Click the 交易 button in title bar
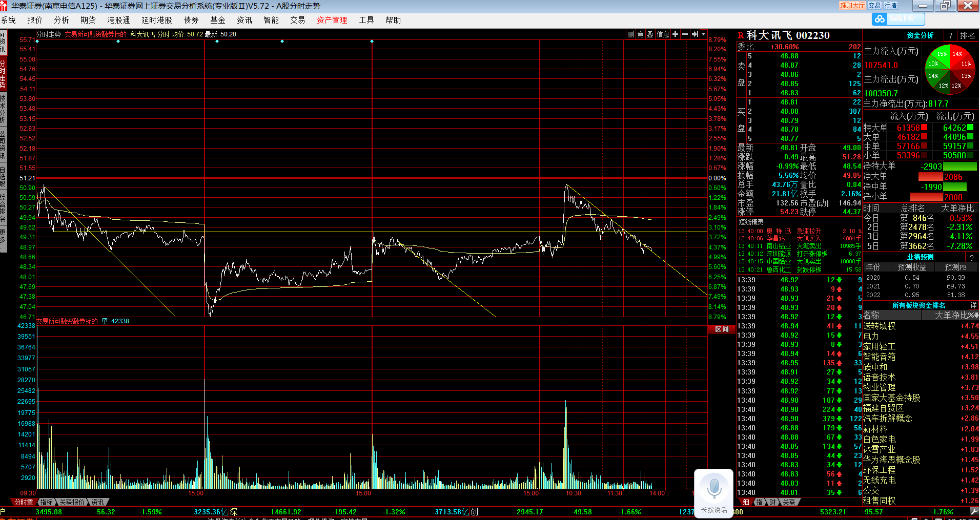The image size is (980, 520). click(x=874, y=6)
